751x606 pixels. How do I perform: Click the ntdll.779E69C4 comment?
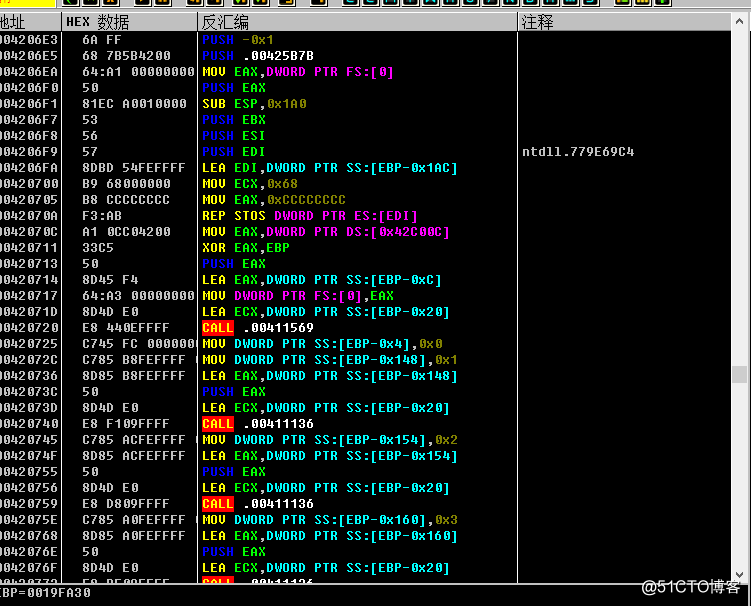(x=578, y=152)
